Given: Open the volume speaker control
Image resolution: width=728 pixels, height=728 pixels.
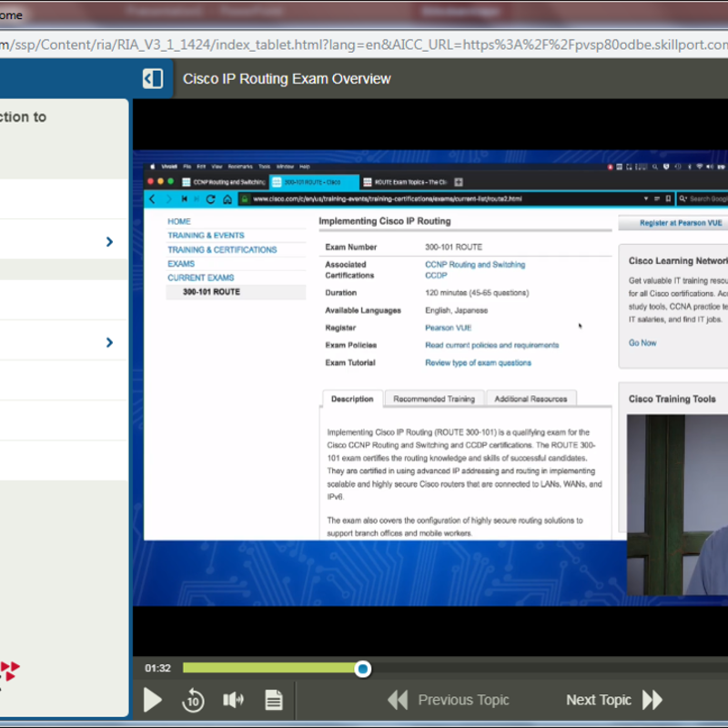Looking at the screenshot, I should click(x=234, y=700).
